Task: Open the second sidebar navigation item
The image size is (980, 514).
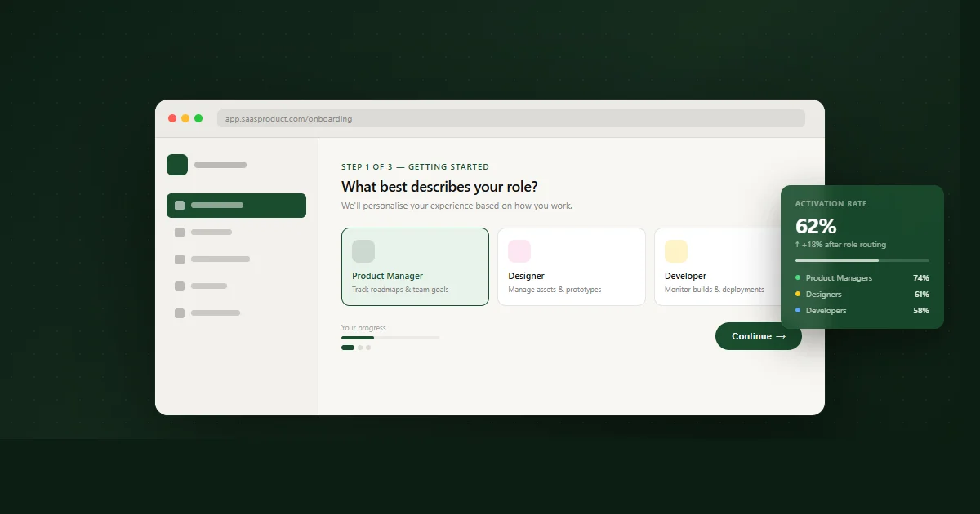Action: click(x=211, y=233)
